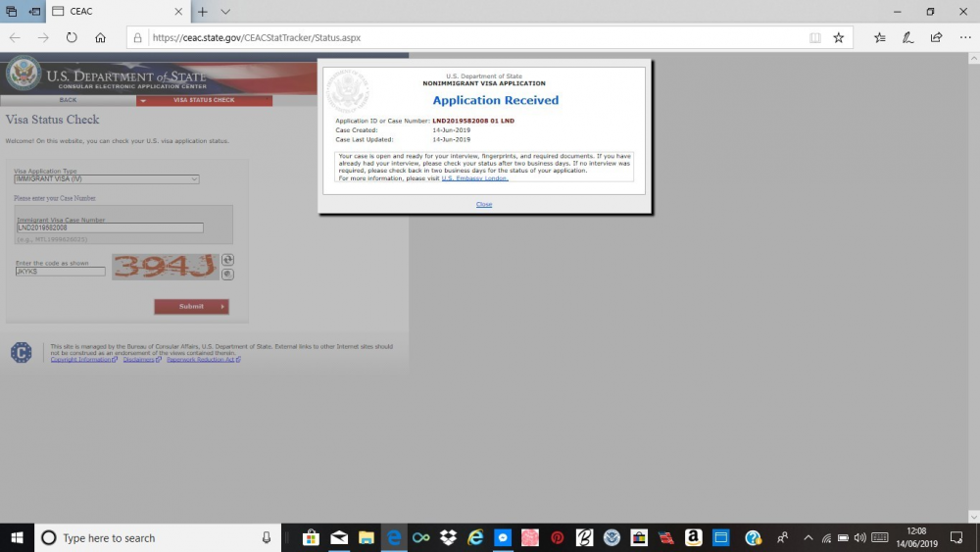
Task: Launch Internet Explorer from taskbar
Action: 475,537
